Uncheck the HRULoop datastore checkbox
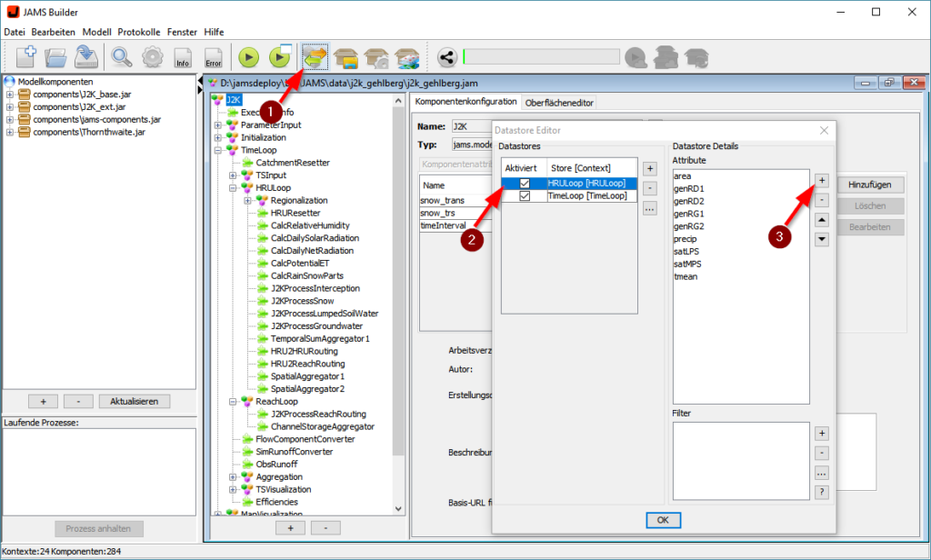The image size is (931, 560). 525,183
